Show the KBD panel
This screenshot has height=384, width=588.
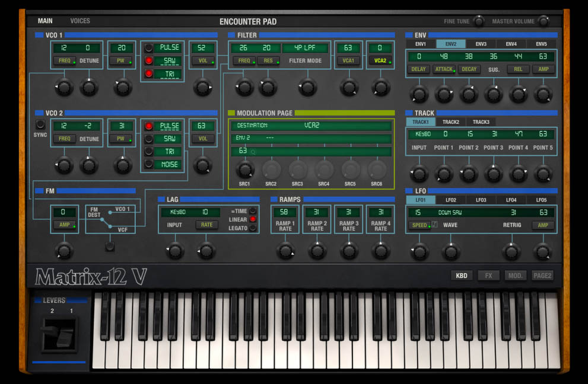[461, 276]
